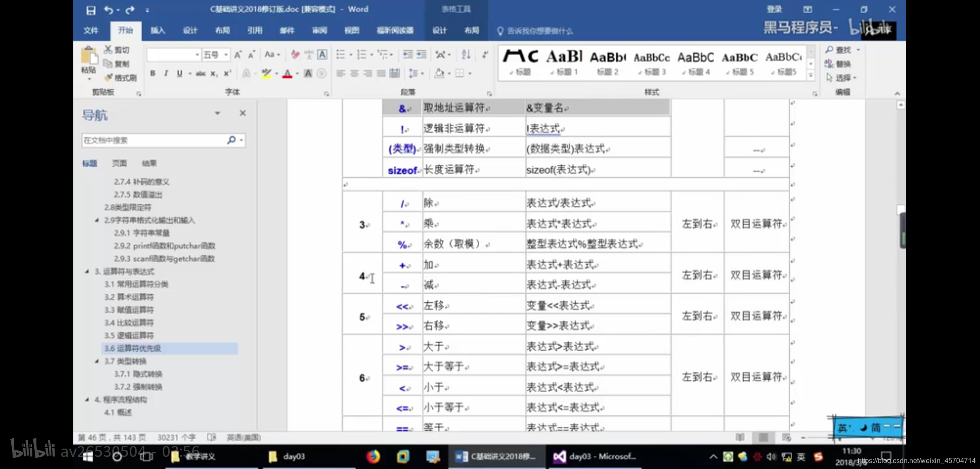980x469 pixels.
Task: Click the 格式刷 format painter button
Action: (x=120, y=78)
